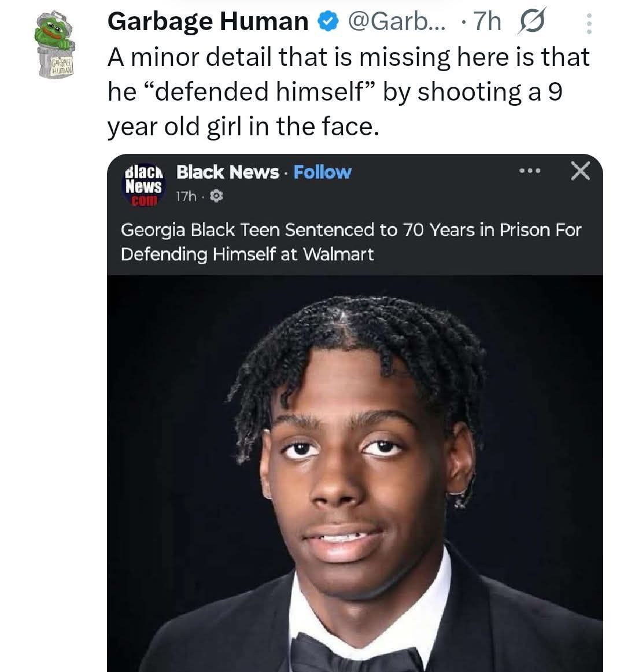Click the Black News logo icon

click(144, 184)
